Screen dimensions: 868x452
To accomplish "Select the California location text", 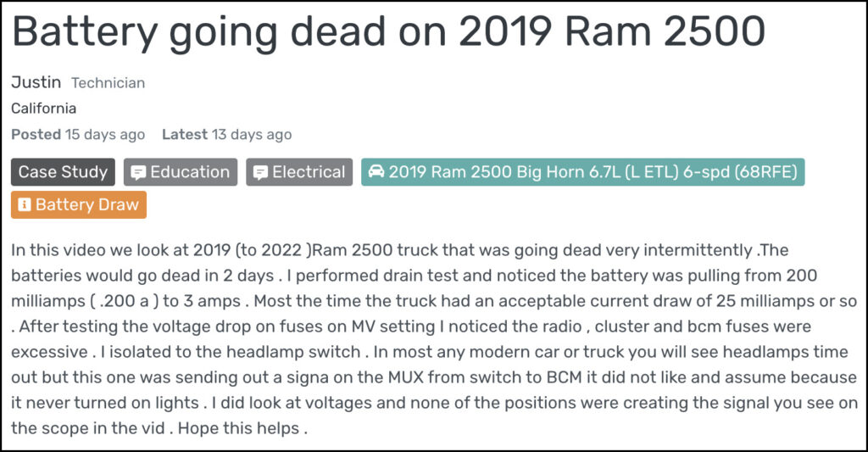I will 44,108.
